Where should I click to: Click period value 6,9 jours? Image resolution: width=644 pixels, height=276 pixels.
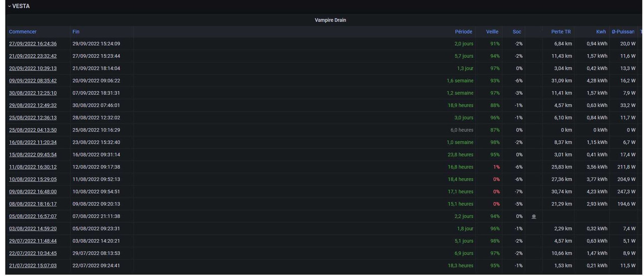pyautogui.click(x=464, y=253)
